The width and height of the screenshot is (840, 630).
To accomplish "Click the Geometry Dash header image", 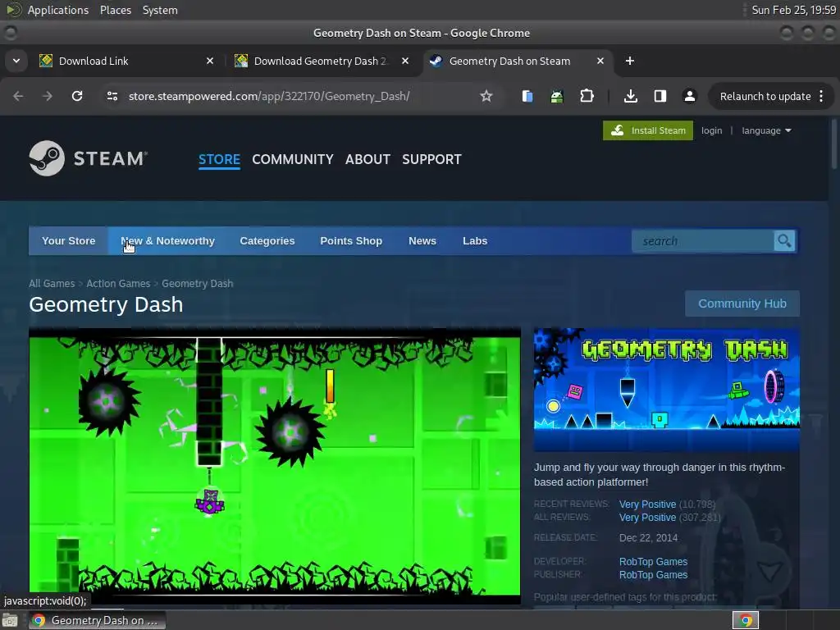I will (x=666, y=390).
